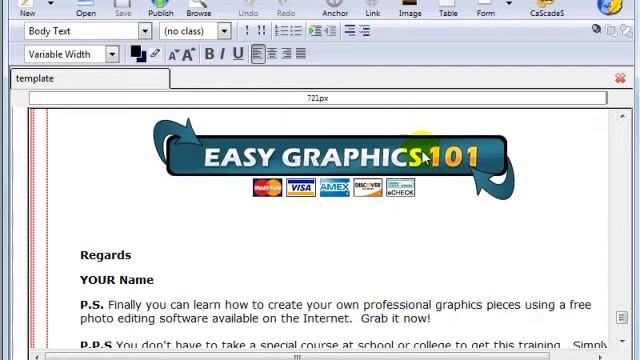Toggle justified text alignment
This screenshot has height=360, width=640.
(x=301, y=53)
